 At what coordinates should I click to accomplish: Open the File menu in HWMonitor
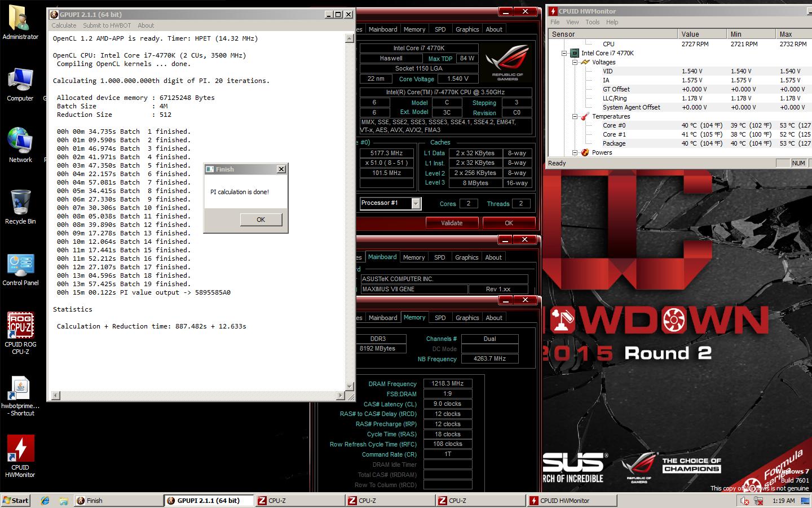[x=555, y=22]
